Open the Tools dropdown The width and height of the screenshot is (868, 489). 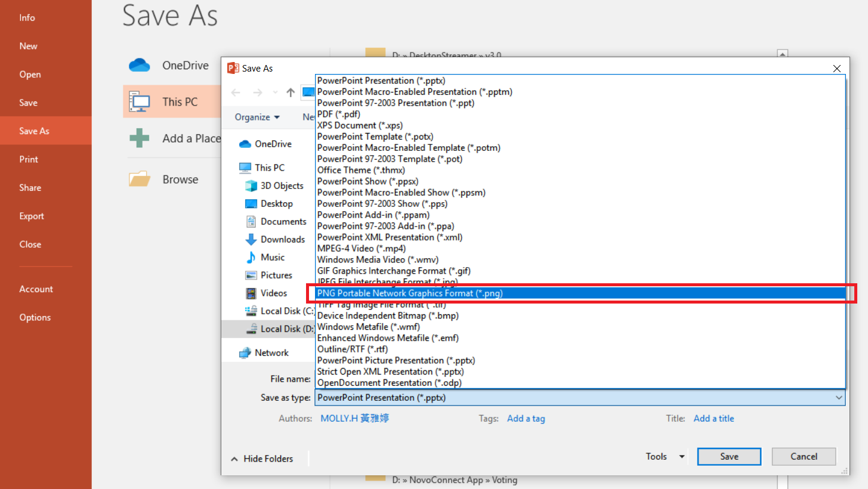click(x=665, y=457)
